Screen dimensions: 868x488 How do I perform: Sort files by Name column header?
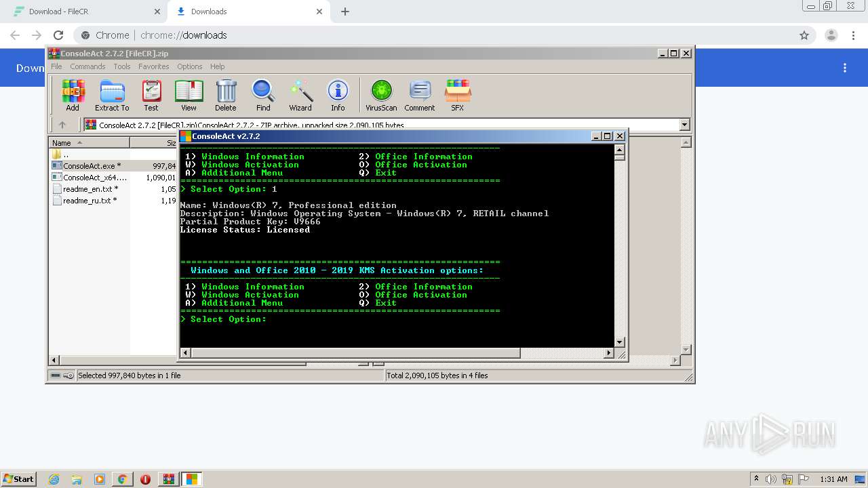click(89, 142)
